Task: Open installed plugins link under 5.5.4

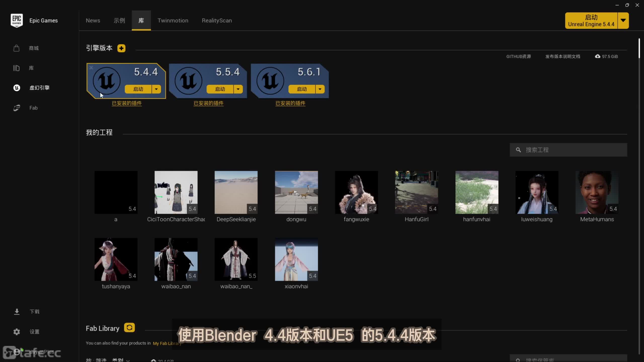Action: pyautogui.click(x=208, y=103)
